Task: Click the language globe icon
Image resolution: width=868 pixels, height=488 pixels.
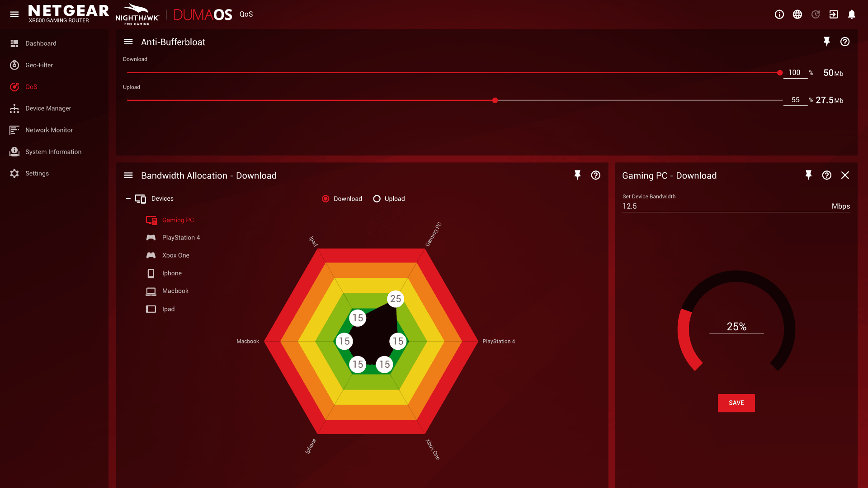Action: point(797,14)
